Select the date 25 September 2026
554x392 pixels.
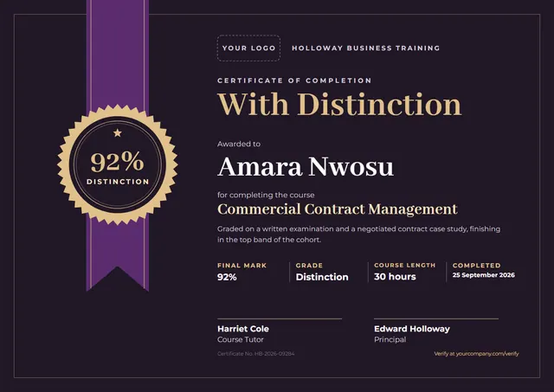[484, 275]
